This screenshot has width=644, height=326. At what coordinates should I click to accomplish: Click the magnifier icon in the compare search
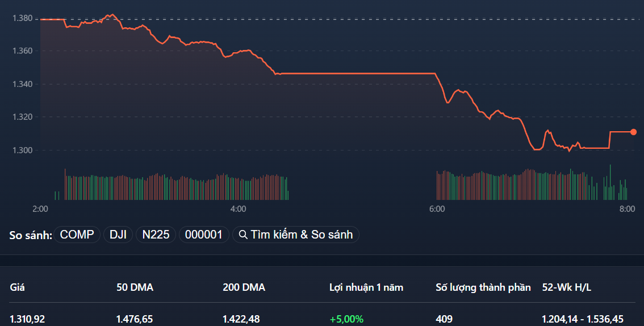tap(243, 235)
